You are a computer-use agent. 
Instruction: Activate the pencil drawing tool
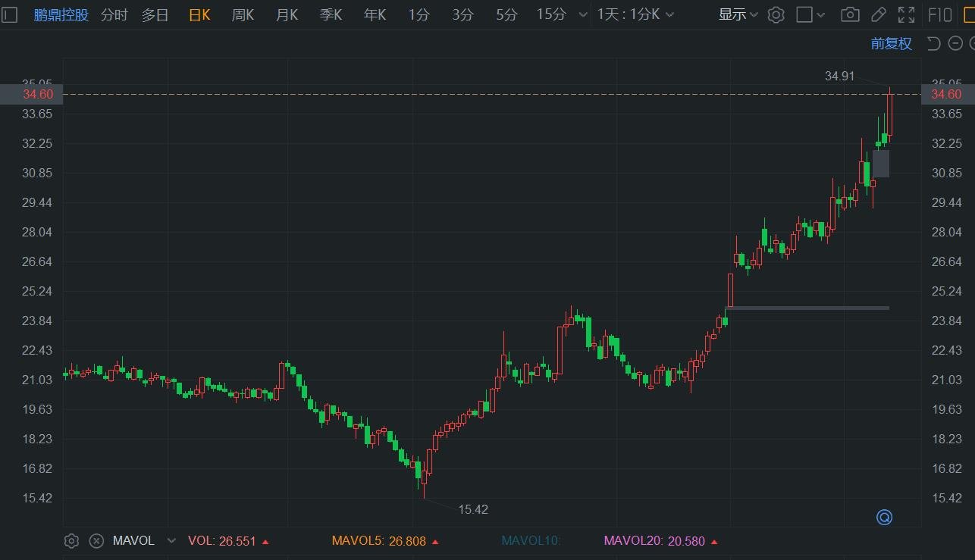click(879, 14)
